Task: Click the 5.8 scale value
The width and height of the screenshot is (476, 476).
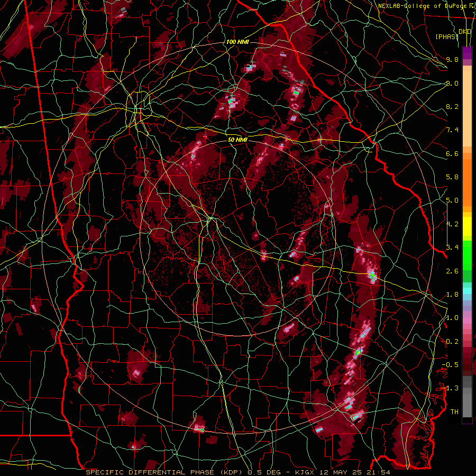Action: [452, 177]
